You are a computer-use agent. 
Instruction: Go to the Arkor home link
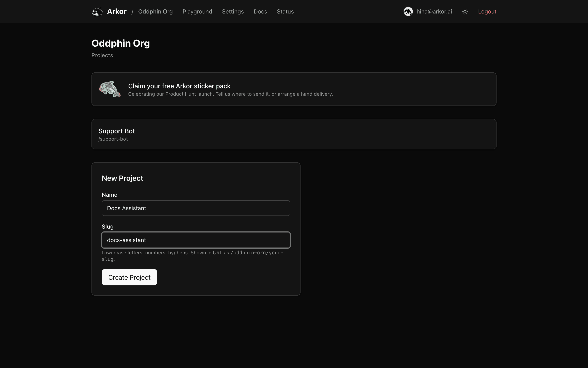pyautogui.click(x=117, y=11)
